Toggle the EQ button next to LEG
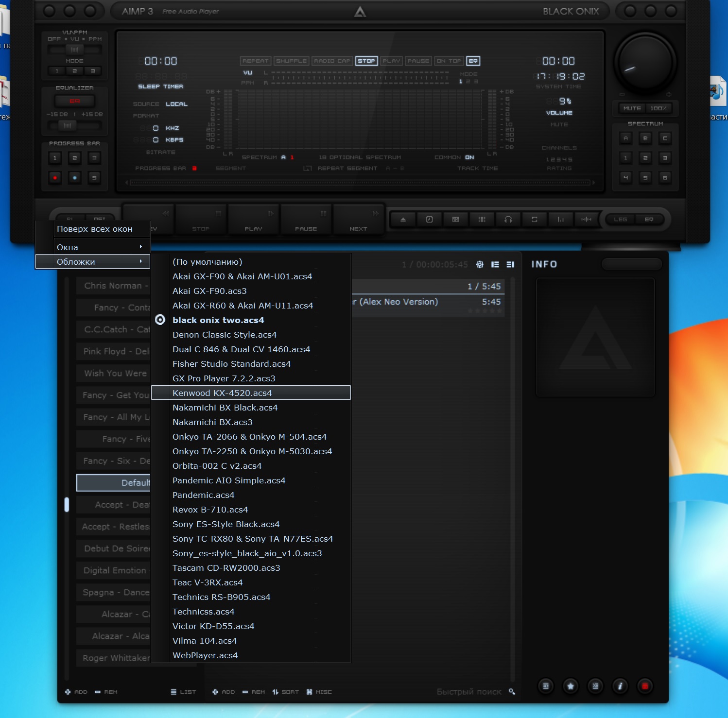 tap(649, 220)
